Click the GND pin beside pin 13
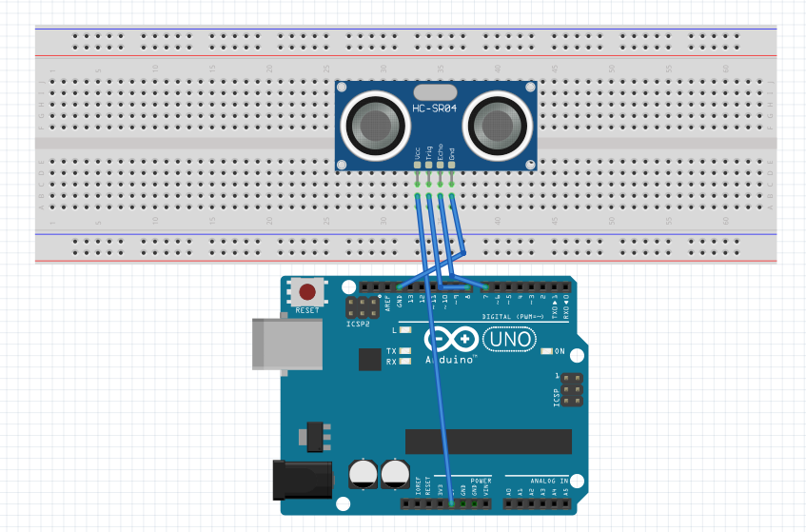Viewport: 806px width, 532px height. click(400, 287)
